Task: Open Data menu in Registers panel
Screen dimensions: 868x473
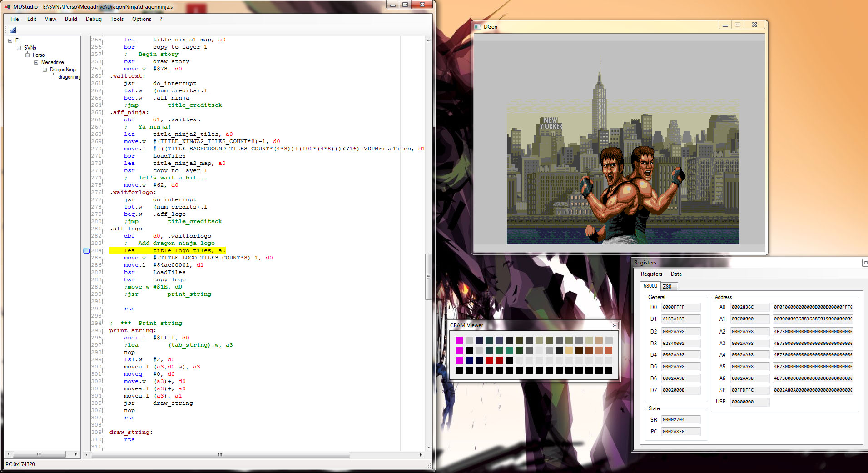Action: point(676,274)
